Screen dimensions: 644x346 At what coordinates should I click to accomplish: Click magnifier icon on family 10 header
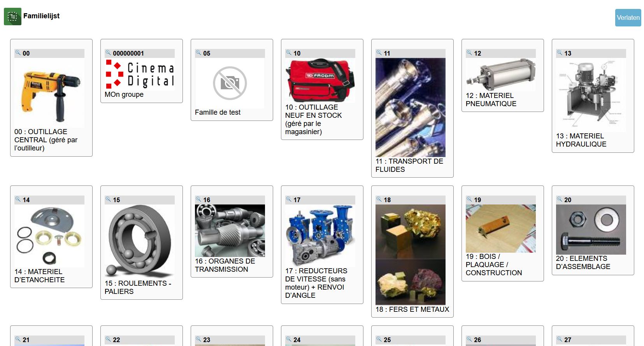[289, 53]
